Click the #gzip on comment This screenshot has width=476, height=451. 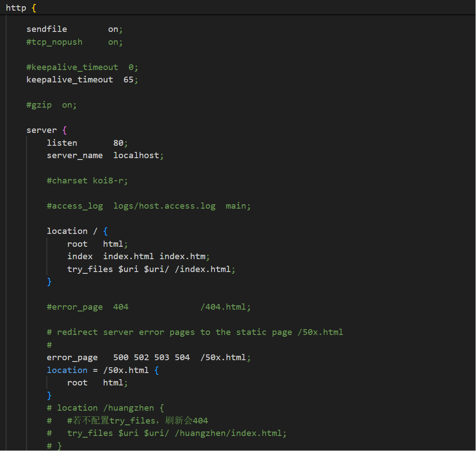51,105
